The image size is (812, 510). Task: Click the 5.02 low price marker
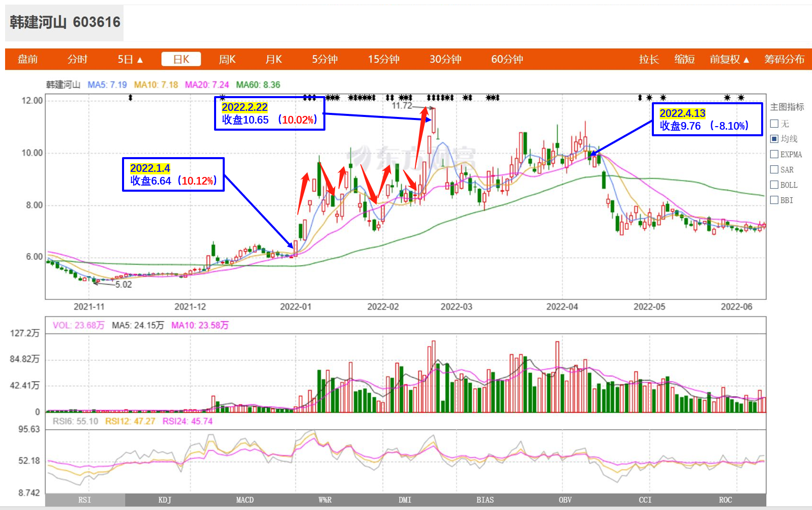pyautogui.click(x=124, y=285)
